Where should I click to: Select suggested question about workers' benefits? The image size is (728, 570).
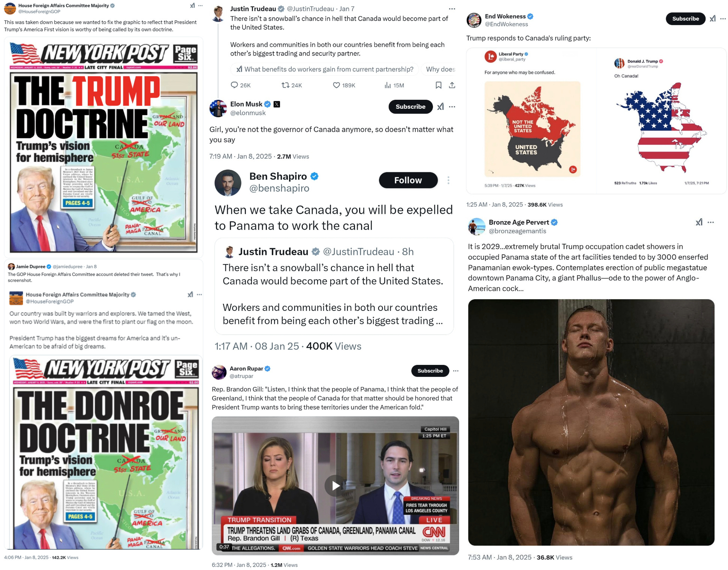pos(325,69)
